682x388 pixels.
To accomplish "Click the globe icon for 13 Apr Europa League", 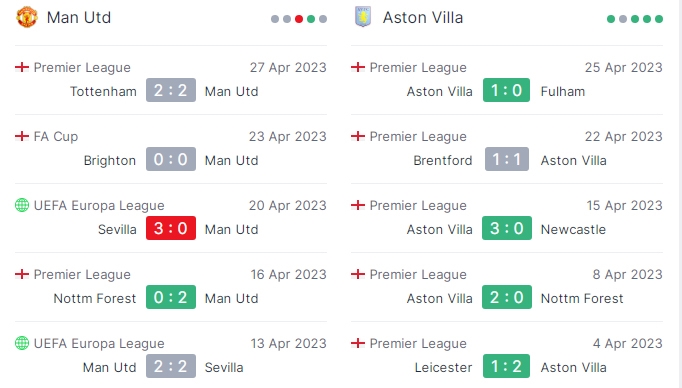I will click(22, 343).
